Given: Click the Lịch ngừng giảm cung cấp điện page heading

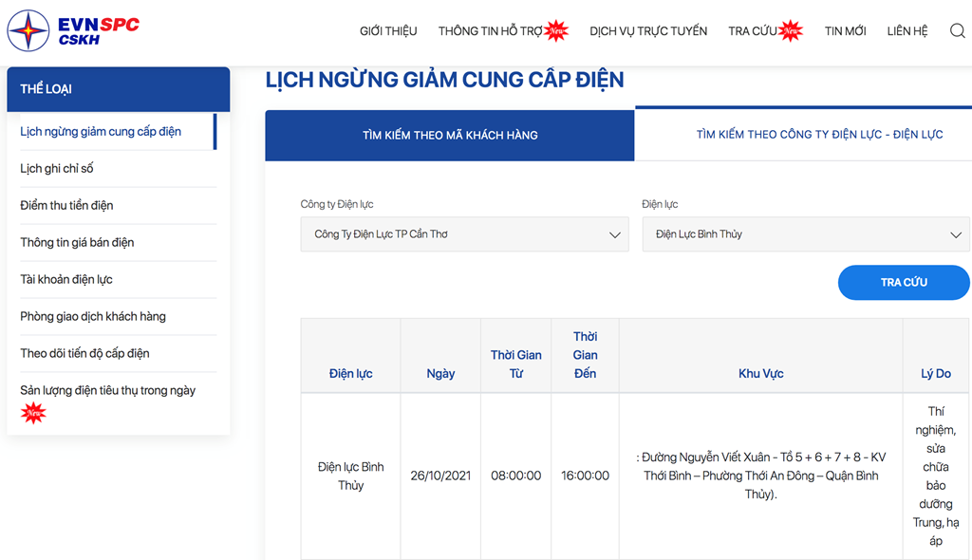Looking at the screenshot, I should 444,80.
